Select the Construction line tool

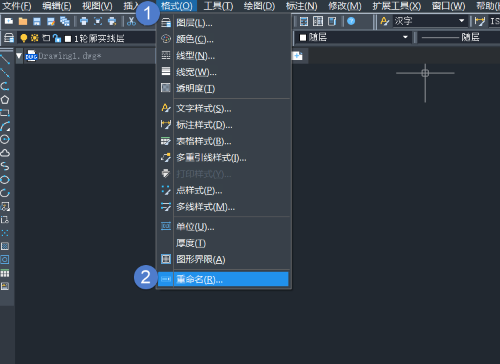[x=5, y=73]
